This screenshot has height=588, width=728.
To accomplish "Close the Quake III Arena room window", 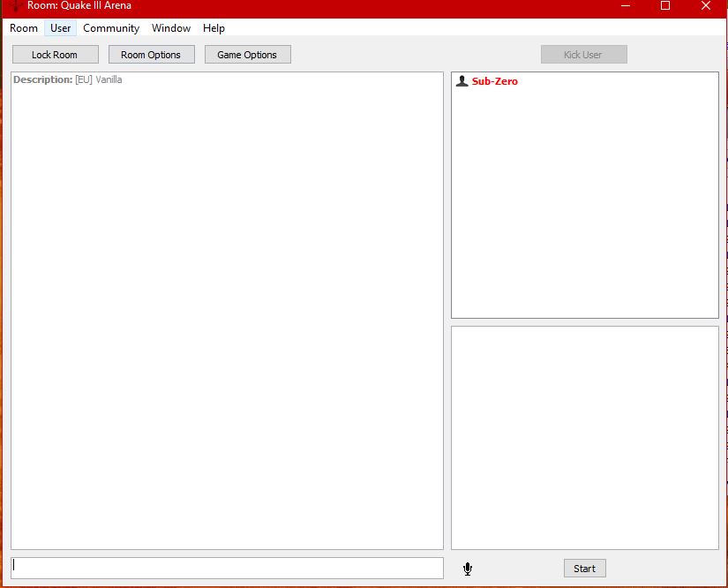I will pyautogui.click(x=706, y=5).
